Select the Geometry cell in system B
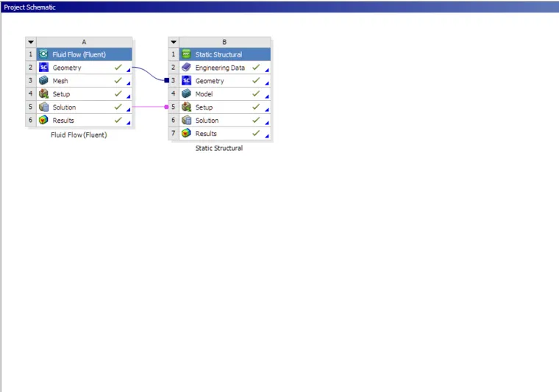 pos(224,81)
